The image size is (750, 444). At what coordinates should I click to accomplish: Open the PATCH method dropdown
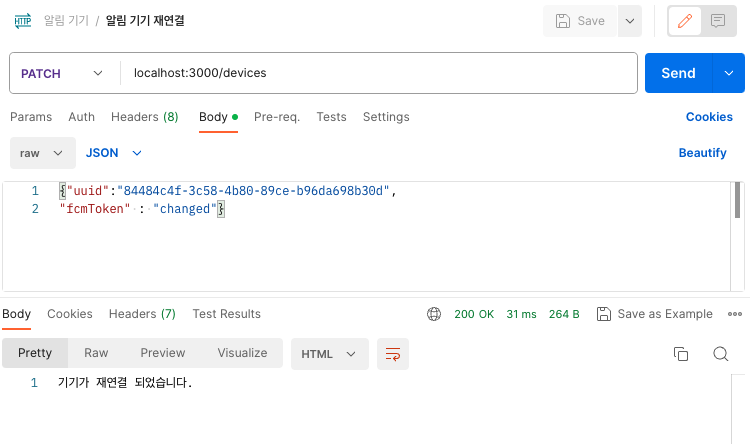pyautogui.click(x=62, y=73)
